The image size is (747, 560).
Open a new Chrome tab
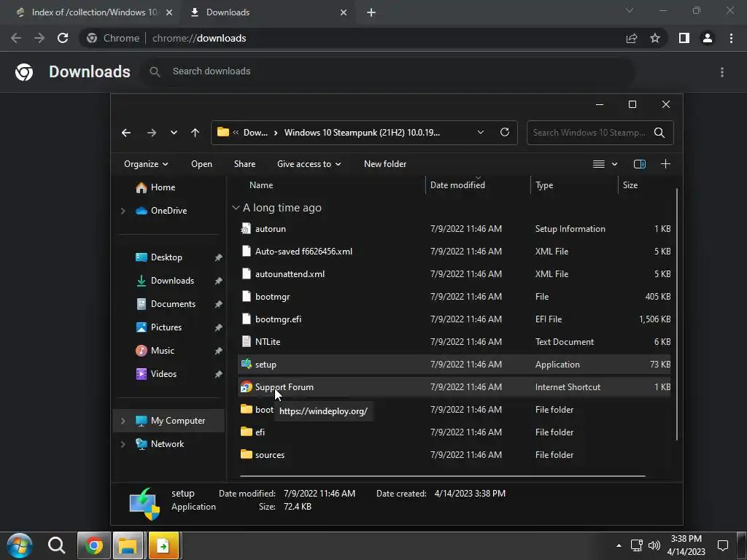(x=371, y=12)
